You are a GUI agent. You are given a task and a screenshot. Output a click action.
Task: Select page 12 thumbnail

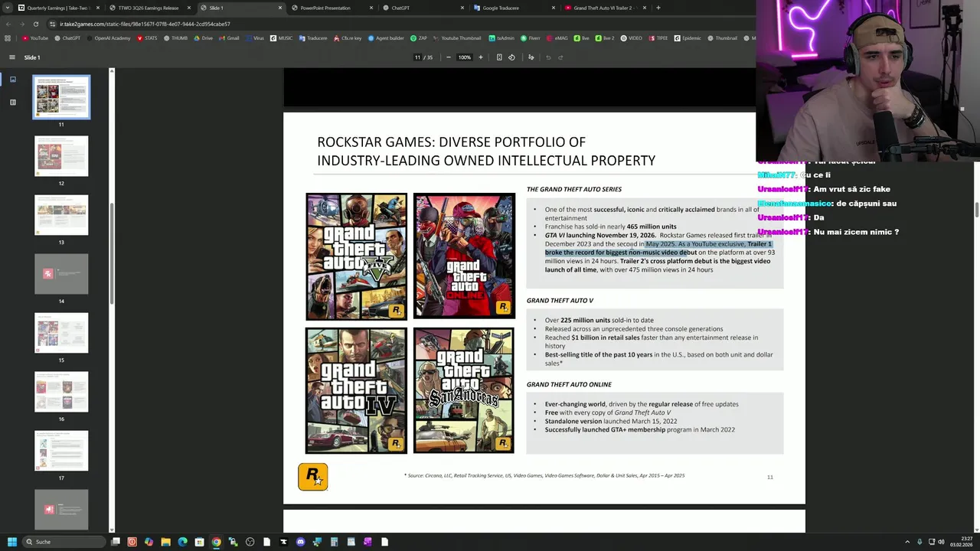pos(61,156)
